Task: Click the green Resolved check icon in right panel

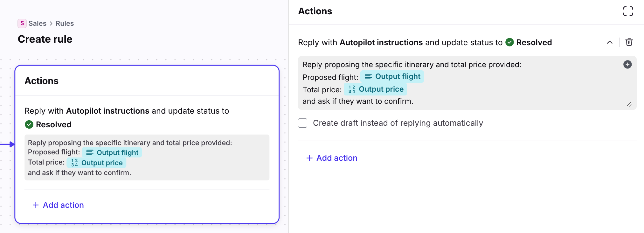Action: point(509,42)
